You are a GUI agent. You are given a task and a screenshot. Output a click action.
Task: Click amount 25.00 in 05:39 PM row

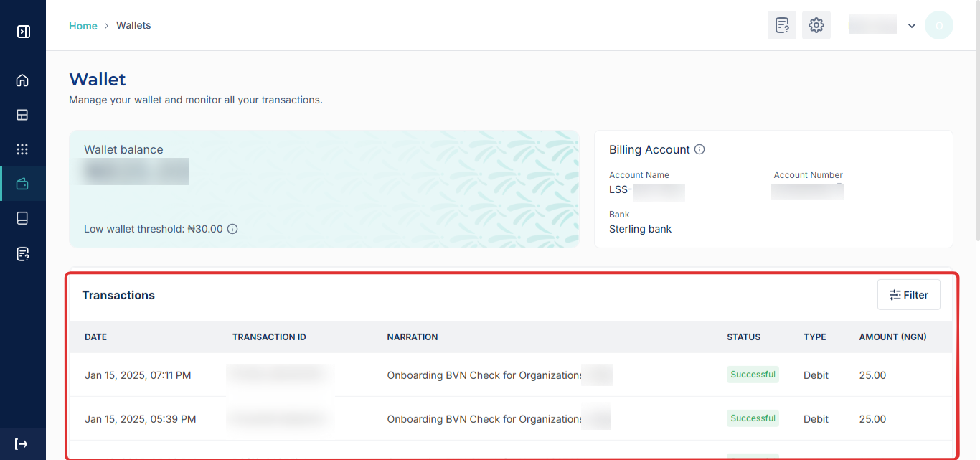[872, 419]
